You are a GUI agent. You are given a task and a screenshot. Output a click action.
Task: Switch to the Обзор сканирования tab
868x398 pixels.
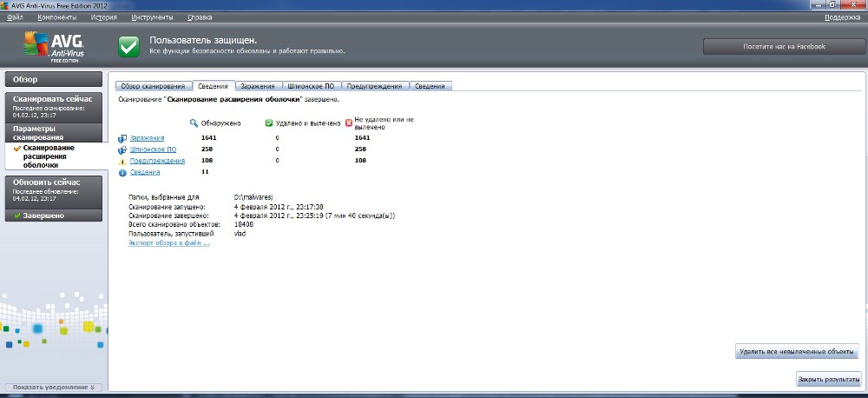(153, 86)
